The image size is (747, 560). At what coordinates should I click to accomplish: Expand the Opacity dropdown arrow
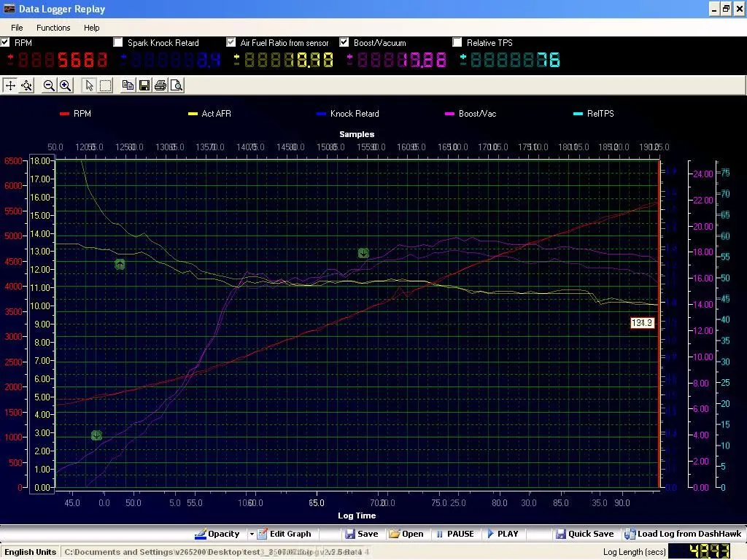(x=251, y=534)
